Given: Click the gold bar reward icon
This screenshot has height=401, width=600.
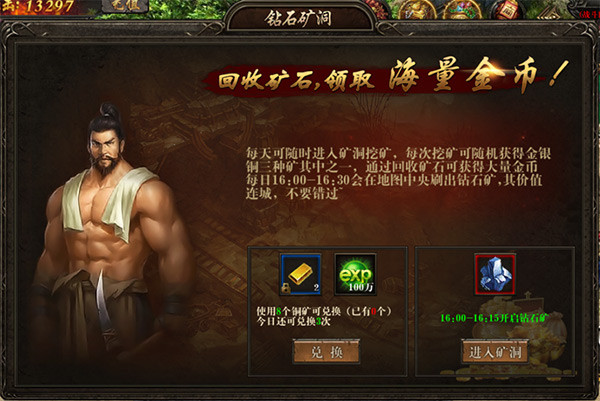Looking at the screenshot, I should [x=301, y=274].
